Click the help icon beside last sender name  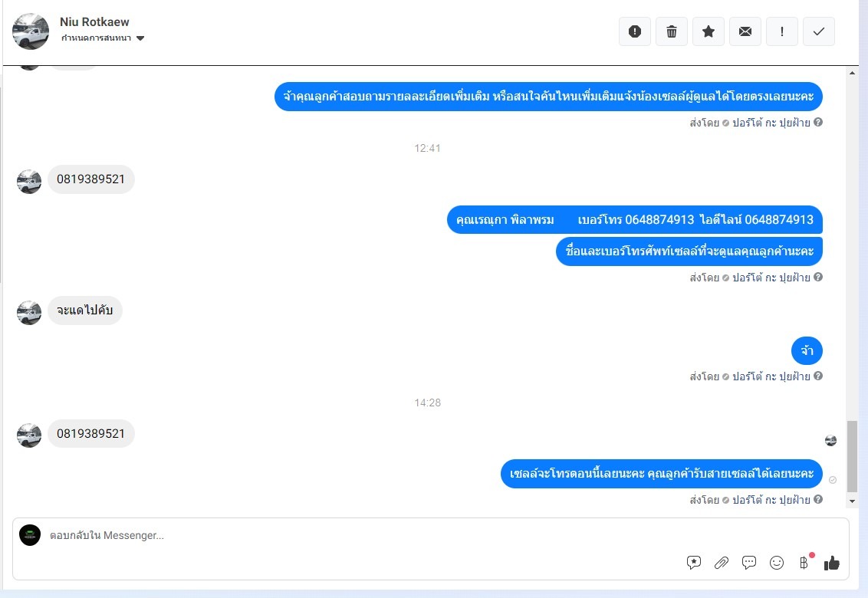click(x=818, y=499)
